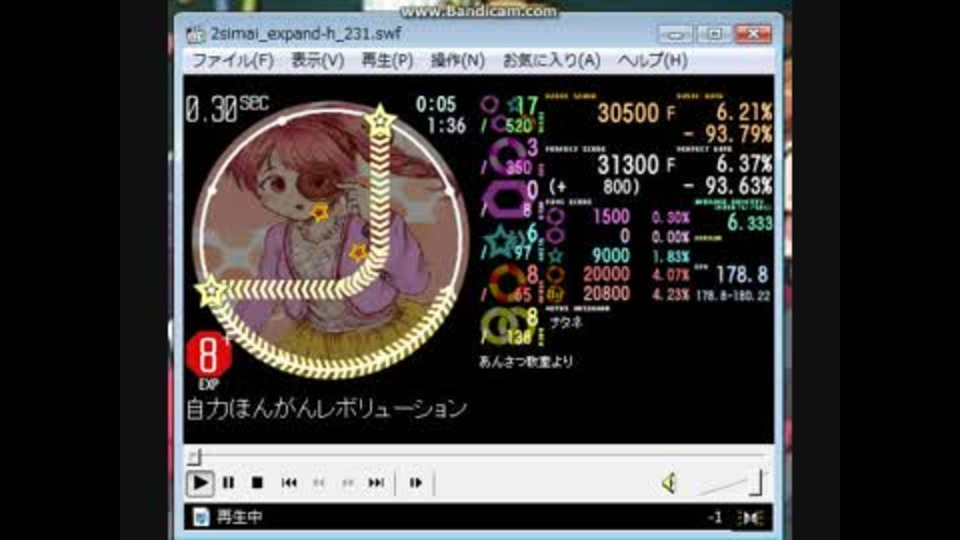Click the 30500 score value
This screenshot has width=960, height=540.
pyautogui.click(x=628, y=113)
